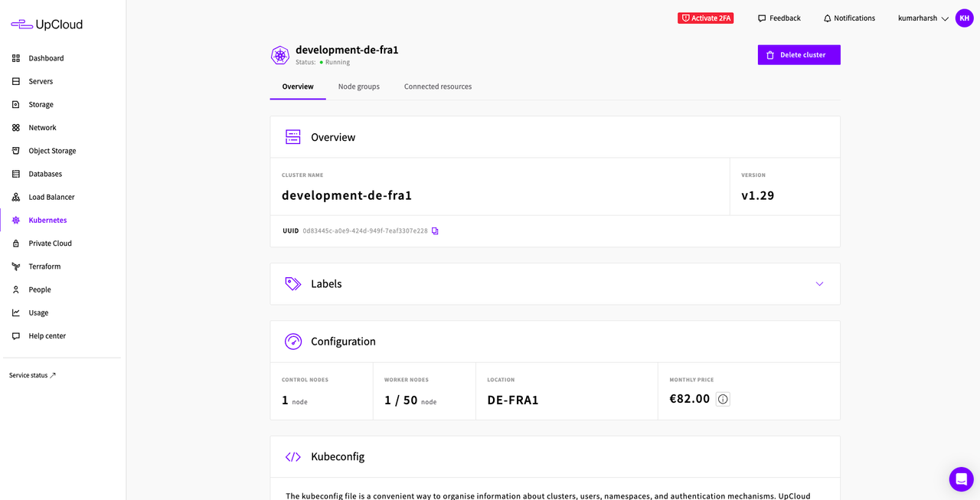Open the kumarharsh account dropdown

pyautogui.click(x=923, y=18)
